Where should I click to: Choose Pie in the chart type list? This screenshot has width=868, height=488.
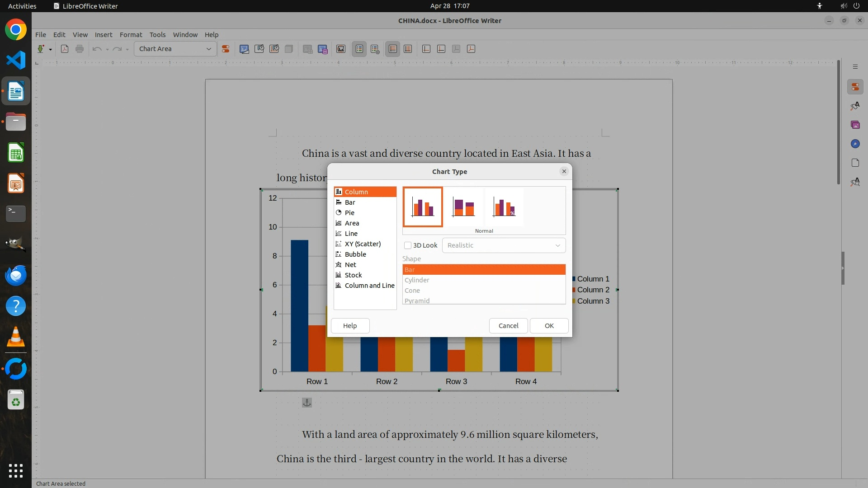click(349, 213)
